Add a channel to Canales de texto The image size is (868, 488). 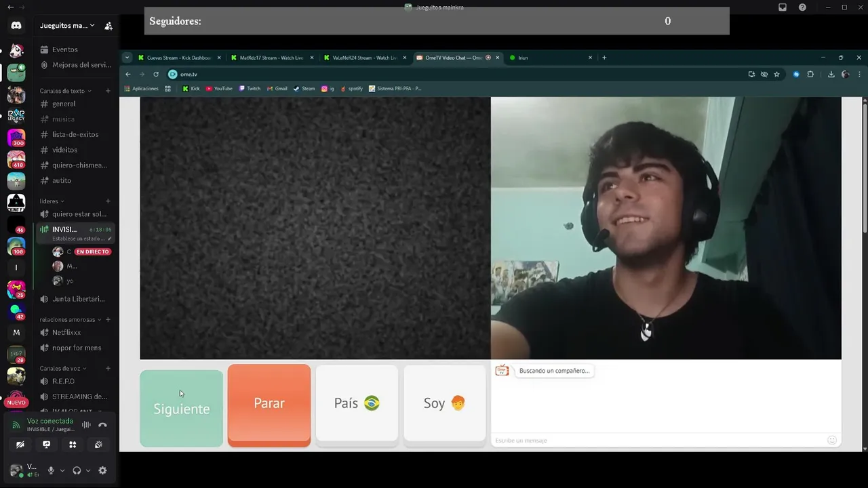tap(108, 91)
